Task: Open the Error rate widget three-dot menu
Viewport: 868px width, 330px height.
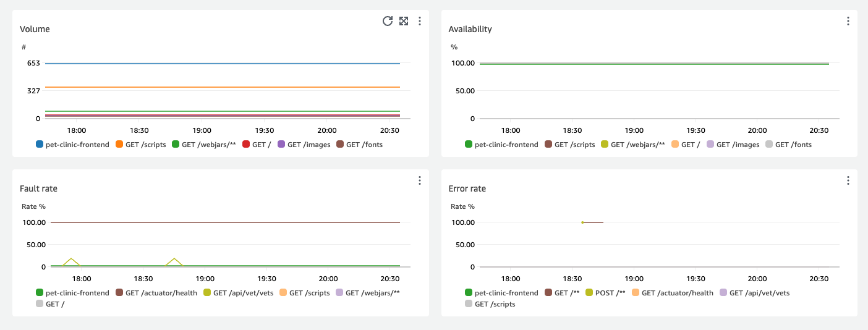Action: 848,180
